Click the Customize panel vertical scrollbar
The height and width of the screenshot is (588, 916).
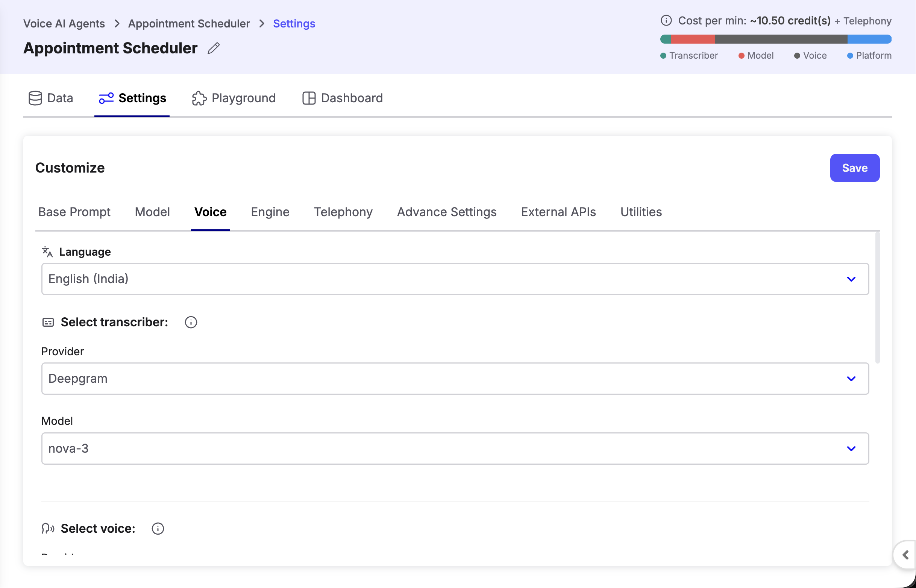[x=877, y=298]
